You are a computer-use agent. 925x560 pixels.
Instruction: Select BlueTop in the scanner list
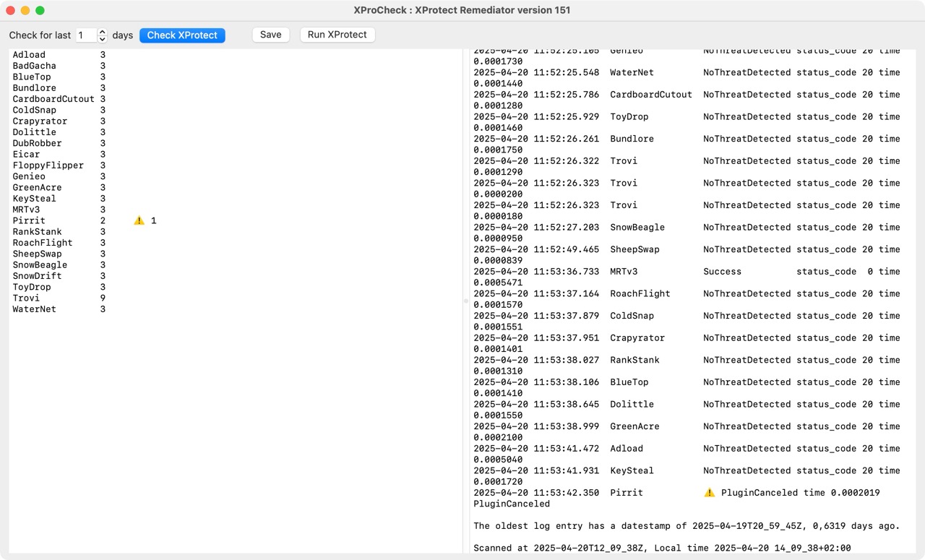click(32, 77)
